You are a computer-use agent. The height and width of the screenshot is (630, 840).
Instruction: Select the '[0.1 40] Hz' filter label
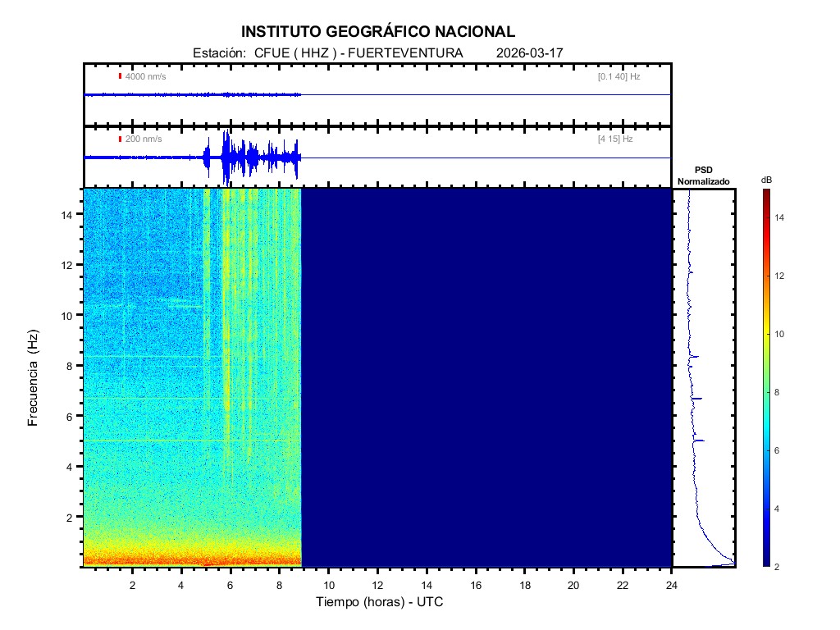(x=619, y=76)
